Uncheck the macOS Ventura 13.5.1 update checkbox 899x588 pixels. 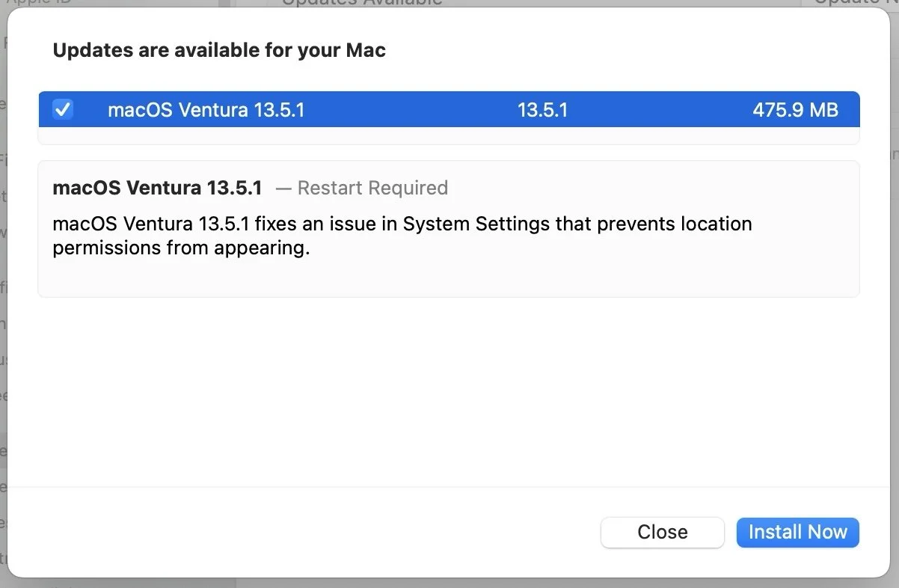(63, 110)
